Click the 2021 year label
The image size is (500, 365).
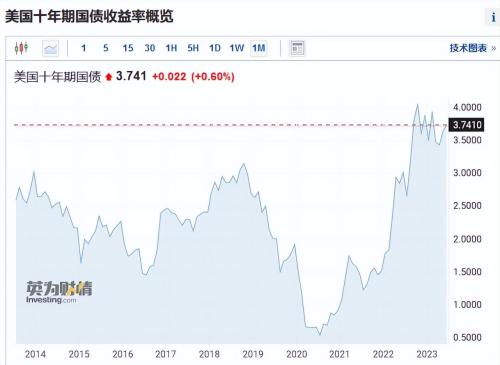point(339,354)
